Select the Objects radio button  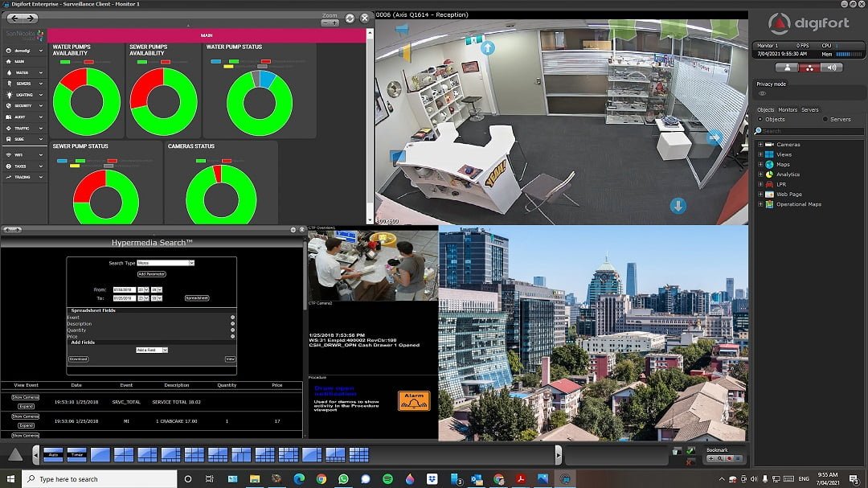[x=759, y=119]
